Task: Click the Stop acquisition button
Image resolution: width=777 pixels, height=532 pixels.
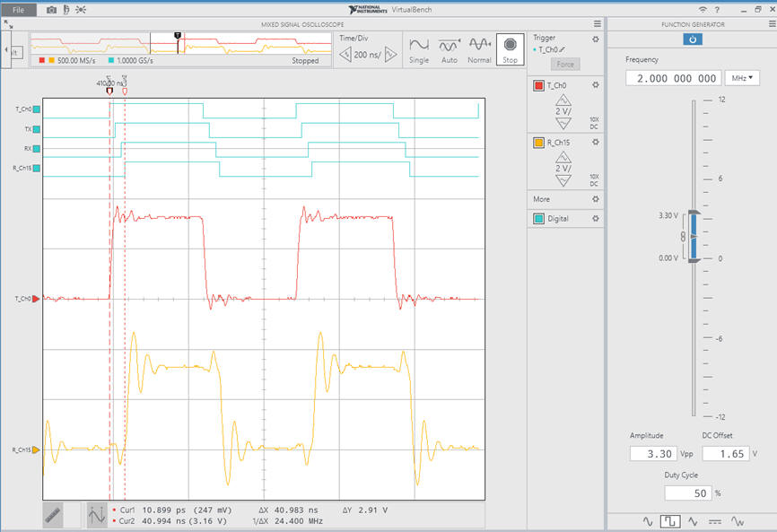Action: pos(510,49)
